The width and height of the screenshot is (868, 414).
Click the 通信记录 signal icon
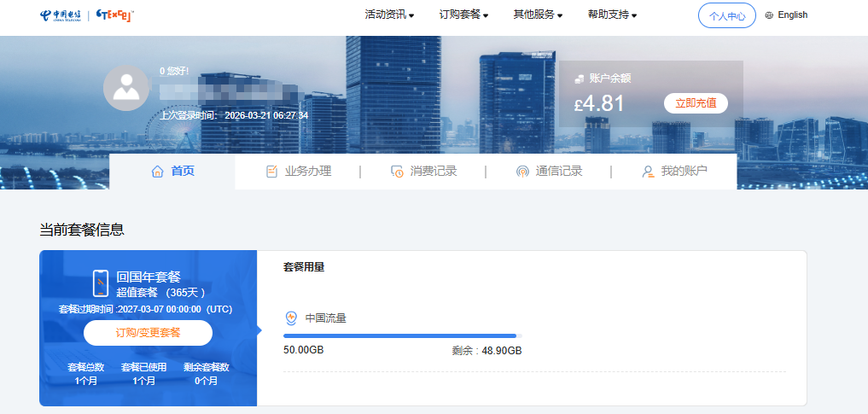pos(522,172)
